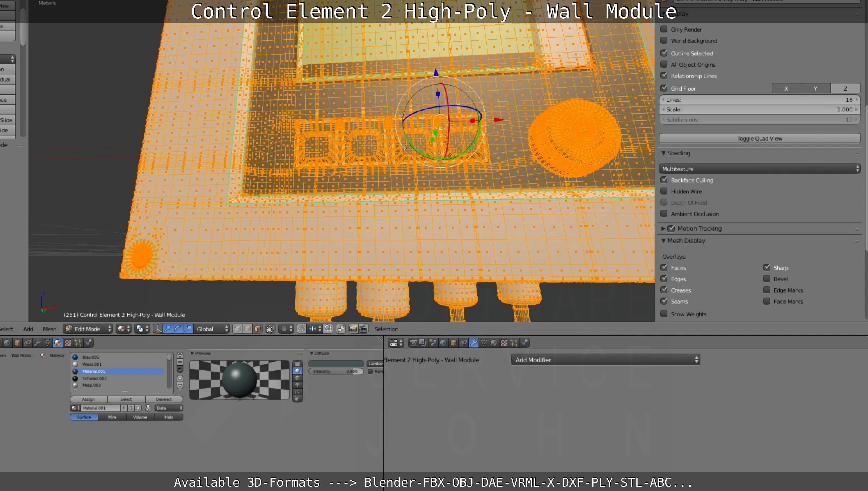Enable Hidden Wire checkbox
The height and width of the screenshot is (491, 868).
(664, 191)
